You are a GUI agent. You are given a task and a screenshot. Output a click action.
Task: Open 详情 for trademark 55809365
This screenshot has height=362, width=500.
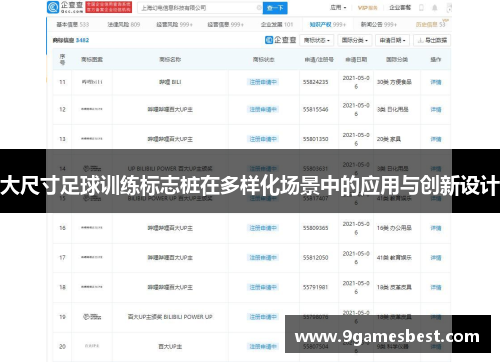[436, 228]
